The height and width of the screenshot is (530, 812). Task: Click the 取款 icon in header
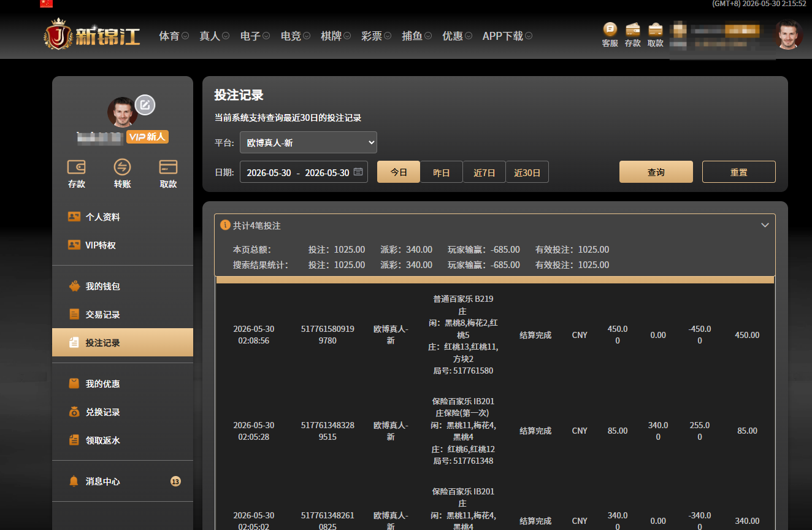tap(656, 29)
